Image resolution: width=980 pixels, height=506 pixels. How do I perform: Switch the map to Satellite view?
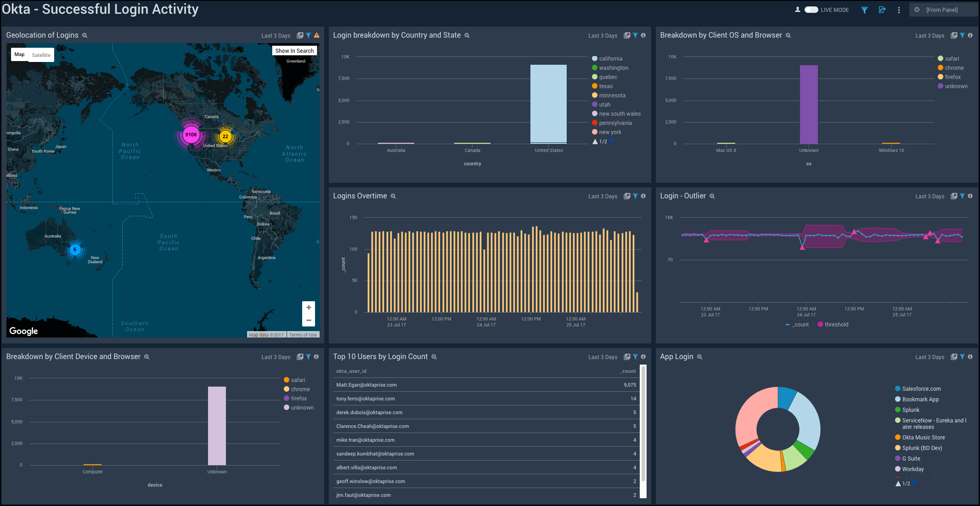click(x=41, y=55)
